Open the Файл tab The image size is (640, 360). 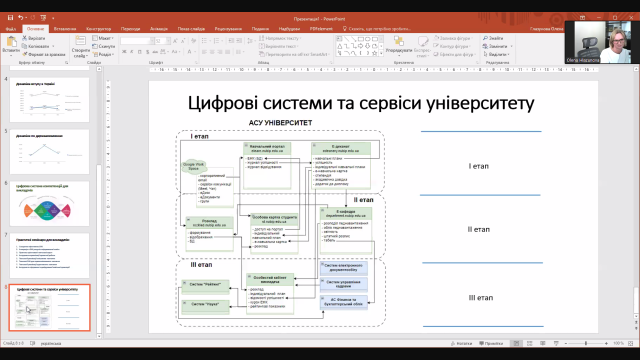click(x=11, y=29)
